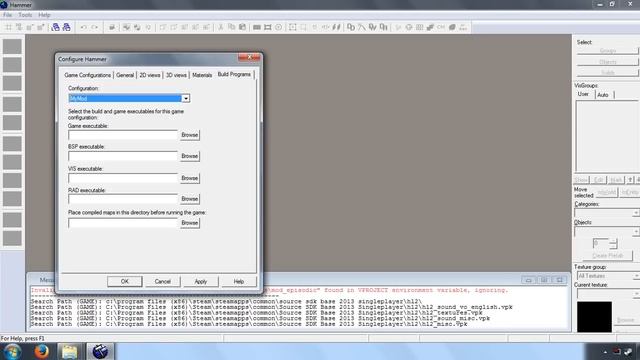Open the Help menu
The height and width of the screenshot is (360, 640).
pyautogui.click(x=44, y=15)
